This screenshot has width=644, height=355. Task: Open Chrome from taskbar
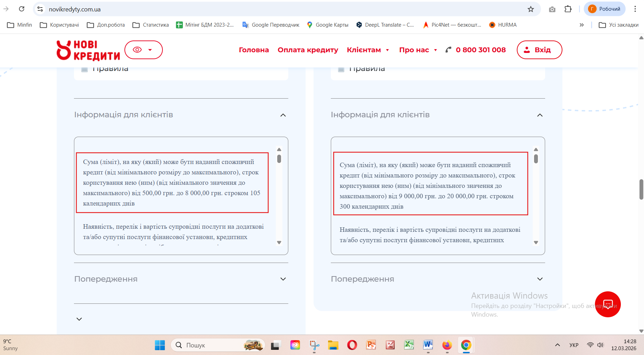click(x=466, y=345)
